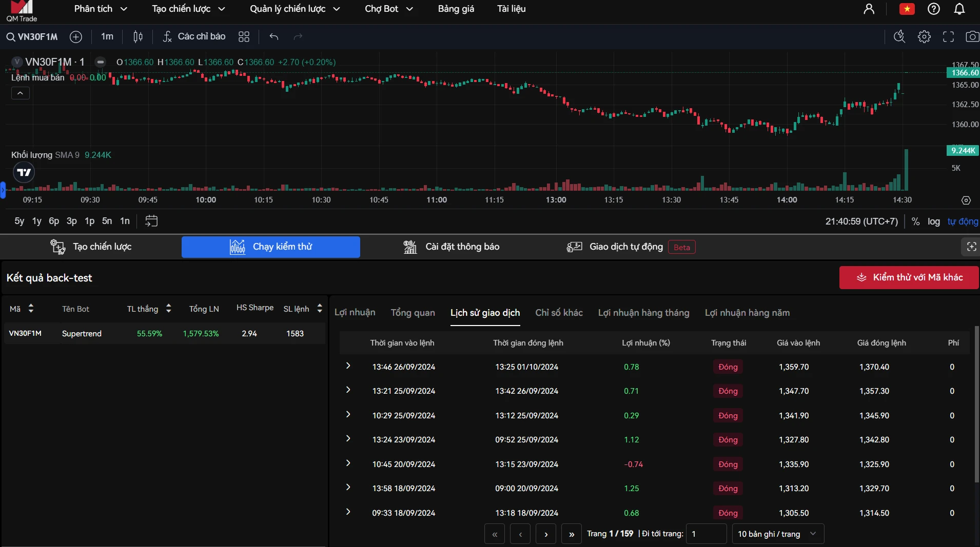Screen dimensions: 980x547
Task: Expand the 13:21 25/09/2024 trade row
Action: point(348,390)
